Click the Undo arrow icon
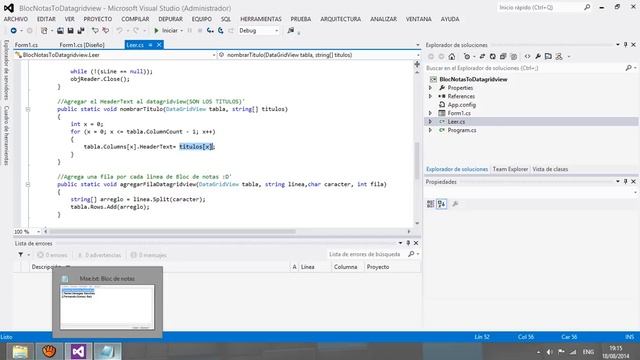 (119, 31)
